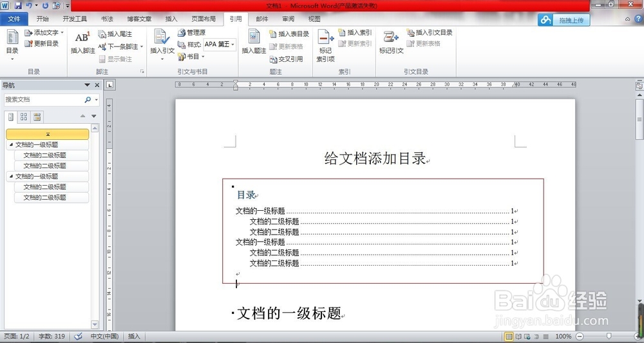
Task: Click the yellow jump-to-top bar in navigation
Action: point(48,134)
